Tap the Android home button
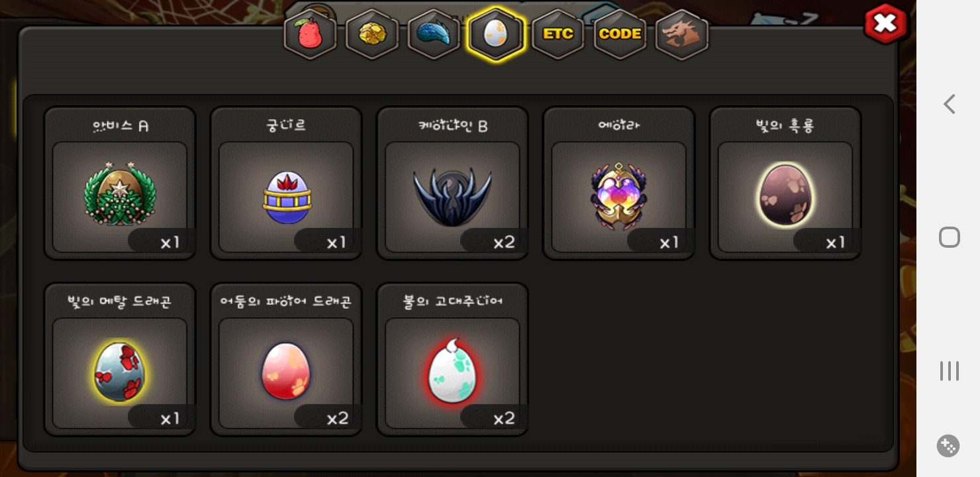Screen dimensions: 980x477 click(950, 237)
